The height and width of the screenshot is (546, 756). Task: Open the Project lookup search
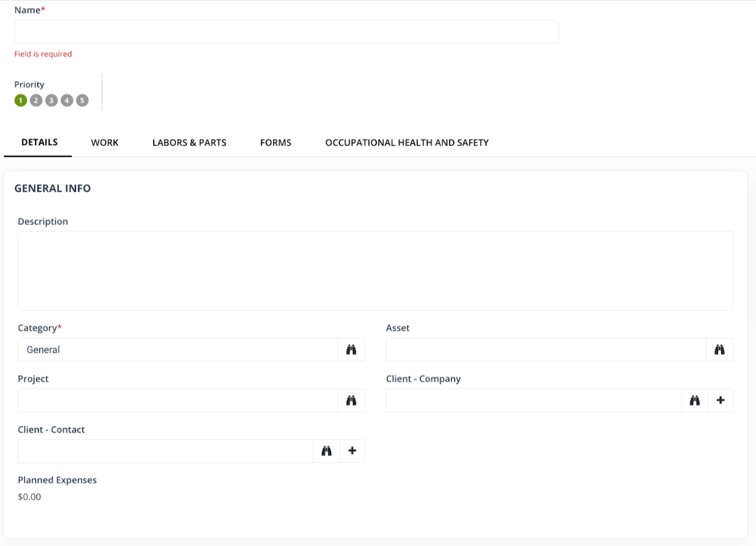coord(351,400)
